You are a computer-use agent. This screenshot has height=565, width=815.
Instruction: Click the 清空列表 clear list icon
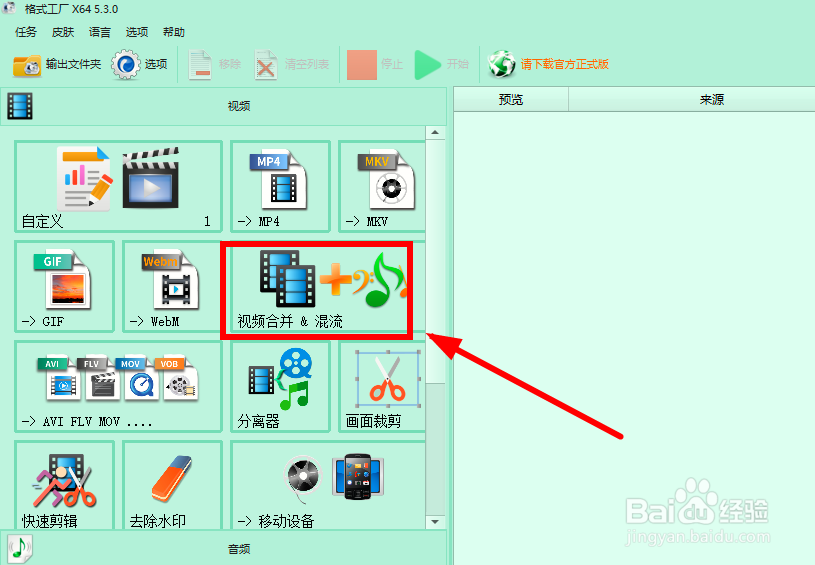click(266, 64)
